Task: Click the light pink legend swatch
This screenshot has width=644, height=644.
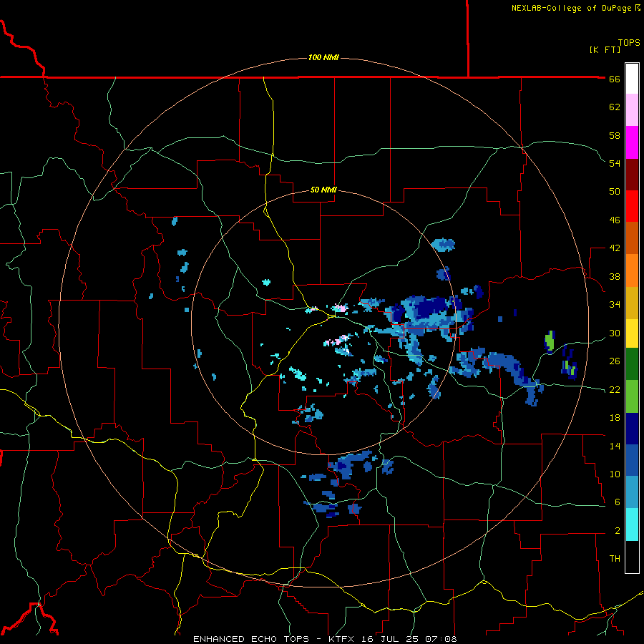Action: pyautogui.click(x=632, y=109)
